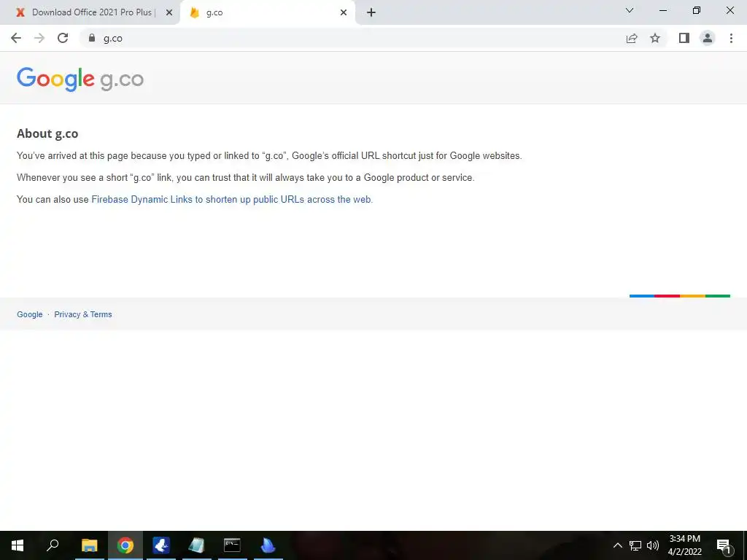
Task: Show hidden system tray icons
Action: point(617,545)
